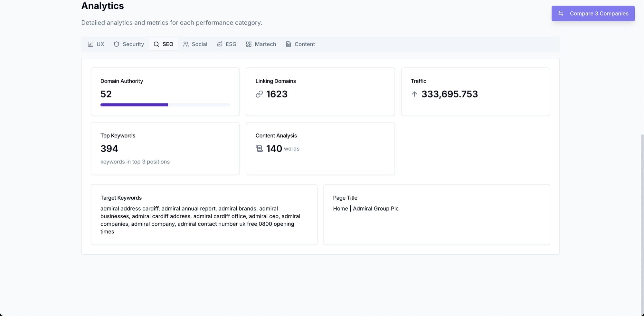Click the Linking Domains value 1623
Image resolution: width=644 pixels, height=316 pixels.
click(277, 94)
